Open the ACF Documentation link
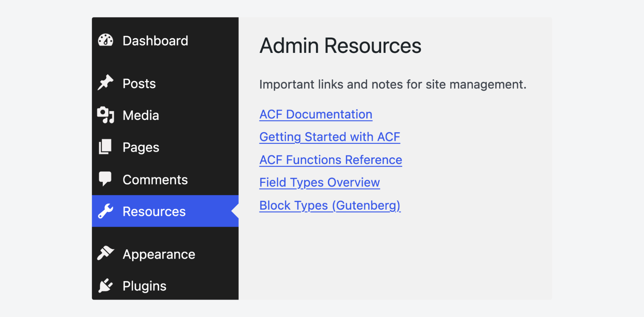The width and height of the screenshot is (644, 317). tap(316, 114)
